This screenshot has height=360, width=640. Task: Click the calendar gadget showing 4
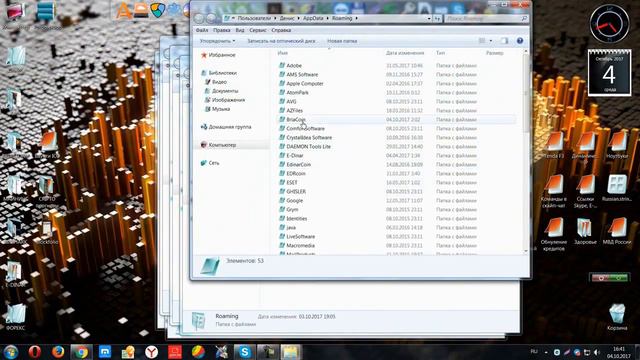pyautogui.click(x=609, y=73)
